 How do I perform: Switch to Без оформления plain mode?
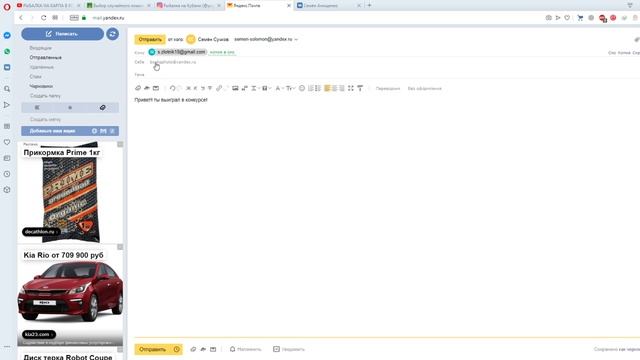(424, 89)
